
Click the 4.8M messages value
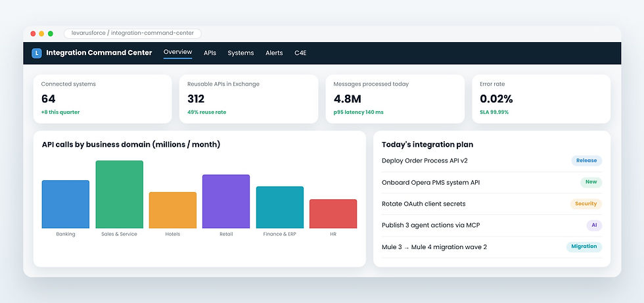(348, 99)
